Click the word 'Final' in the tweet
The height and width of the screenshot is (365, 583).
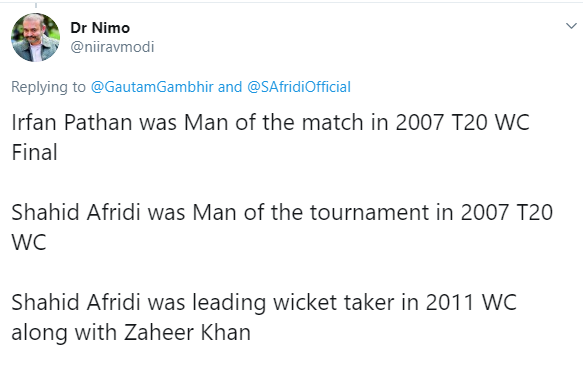click(34, 152)
